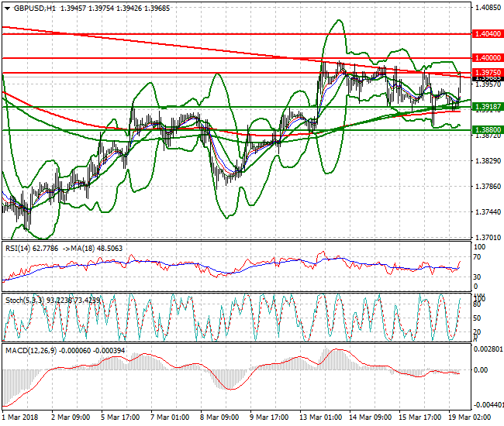Click the 1.37860 price scale value

488,186
